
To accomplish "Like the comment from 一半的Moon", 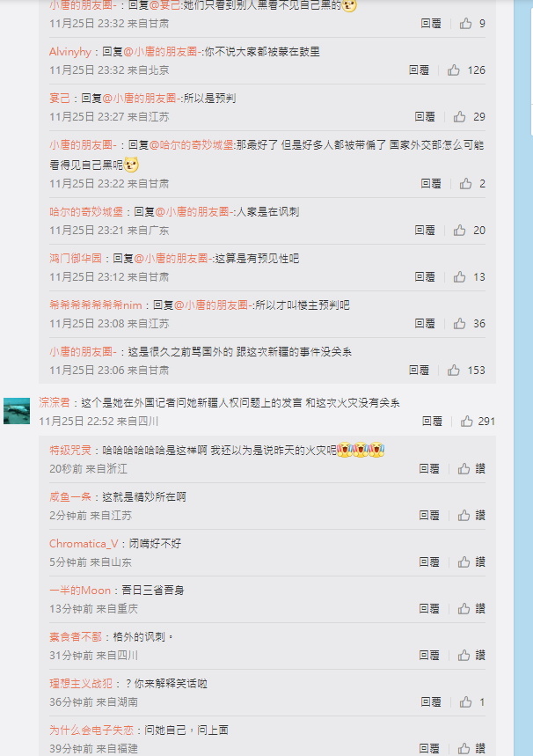I will (464, 608).
